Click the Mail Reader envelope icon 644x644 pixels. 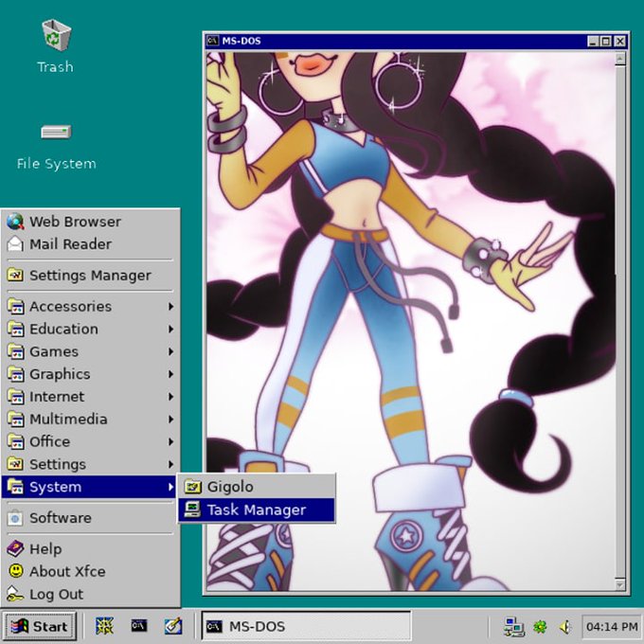[15, 244]
